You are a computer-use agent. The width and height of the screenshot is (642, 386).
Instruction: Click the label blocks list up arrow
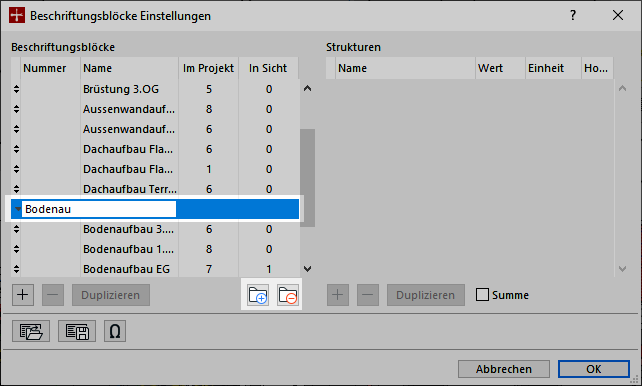coord(307,88)
